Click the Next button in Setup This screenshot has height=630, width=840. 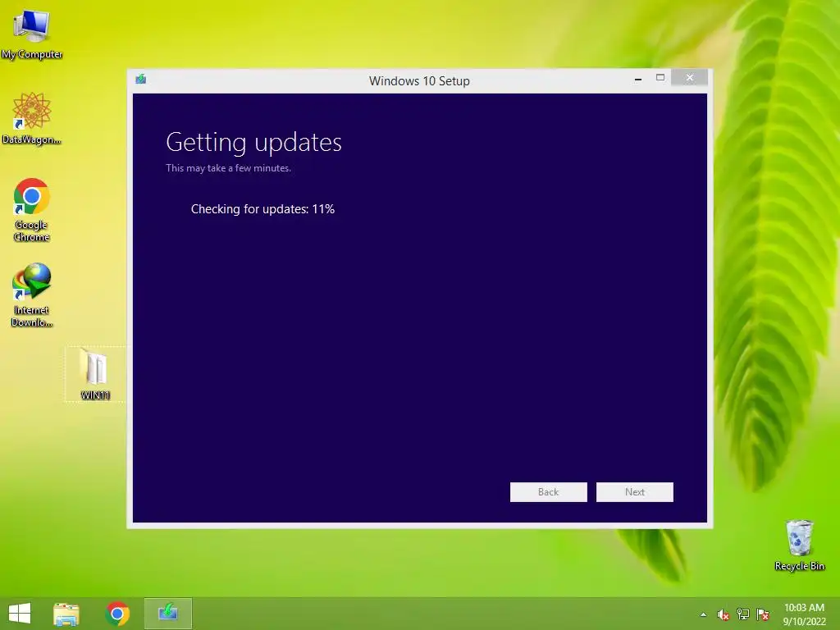pos(635,492)
